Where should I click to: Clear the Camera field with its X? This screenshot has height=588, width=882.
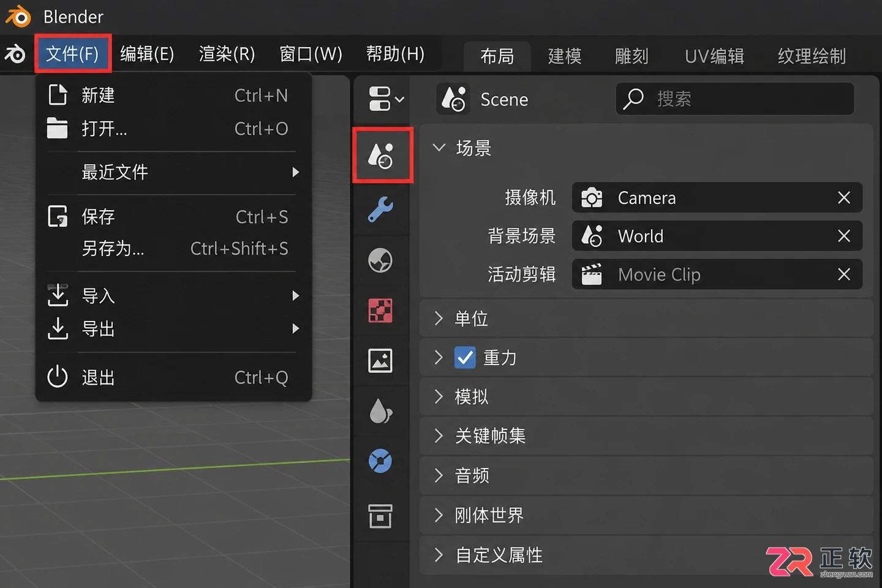click(x=844, y=198)
